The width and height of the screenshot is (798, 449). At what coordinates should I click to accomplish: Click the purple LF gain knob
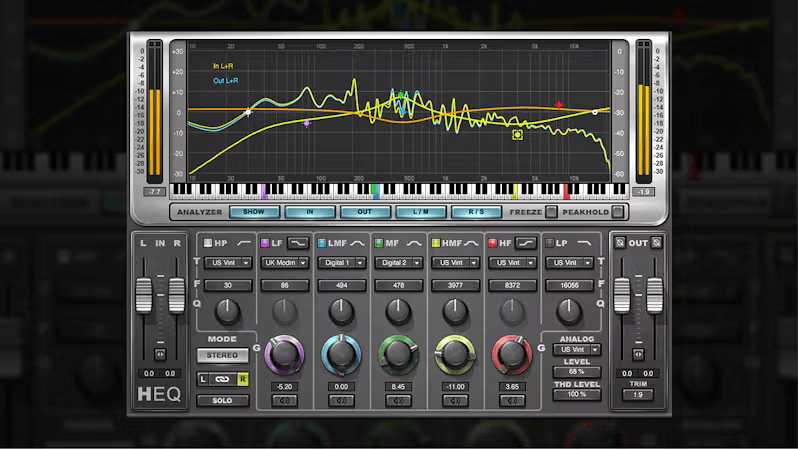click(284, 354)
